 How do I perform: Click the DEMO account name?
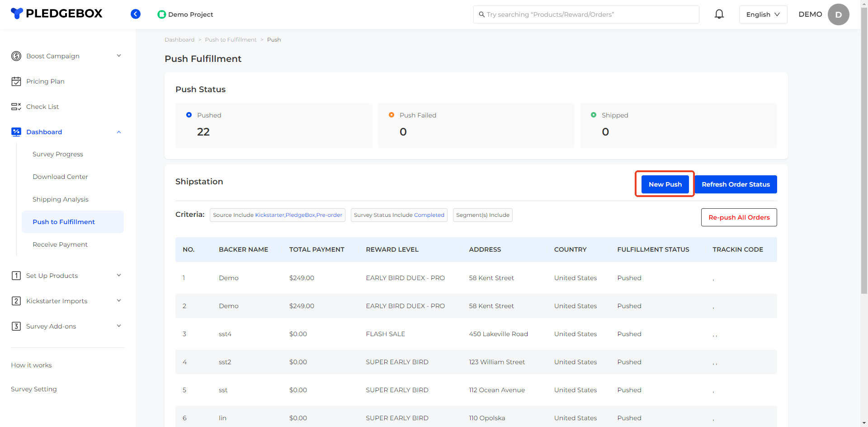(x=810, y=14)
